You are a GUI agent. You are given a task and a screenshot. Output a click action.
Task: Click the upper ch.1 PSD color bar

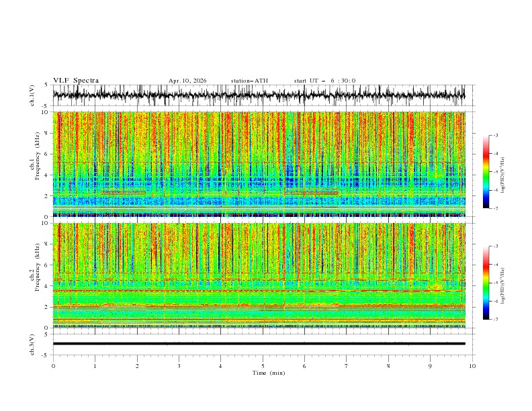click(x=486, y=171)
